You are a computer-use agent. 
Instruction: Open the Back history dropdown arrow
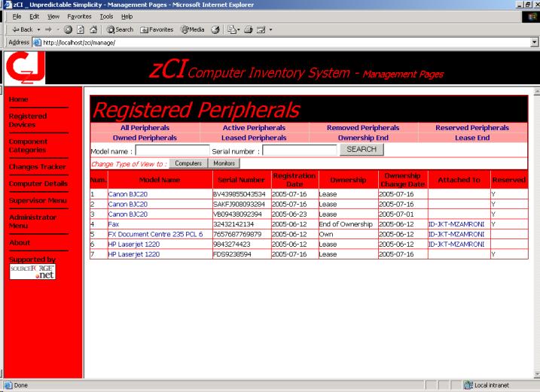tap(38, 29)
